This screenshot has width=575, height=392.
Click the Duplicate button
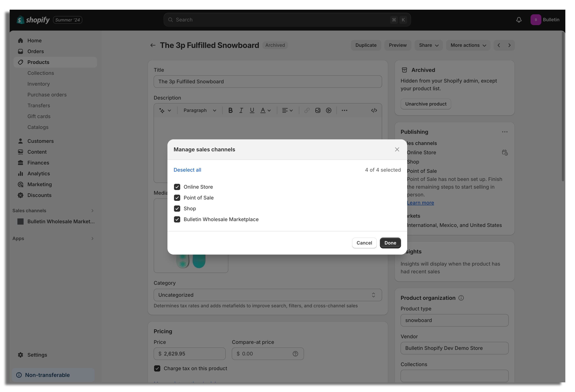click(366, 45)
